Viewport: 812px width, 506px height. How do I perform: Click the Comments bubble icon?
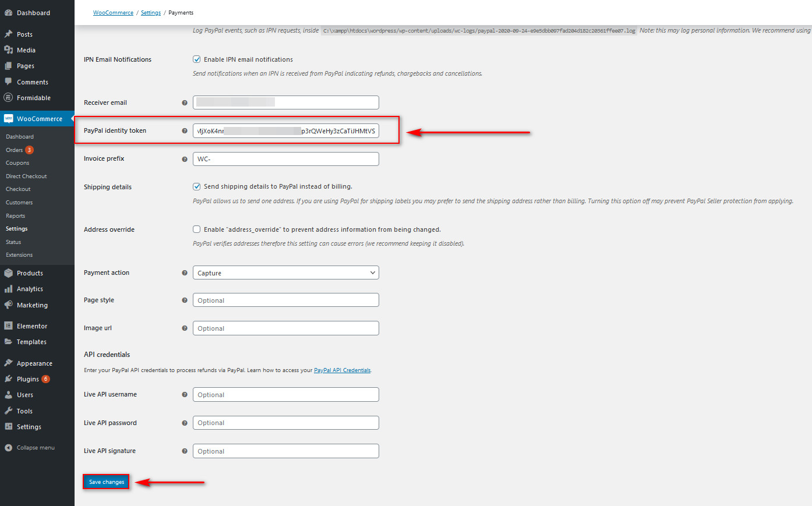(8, 82)
